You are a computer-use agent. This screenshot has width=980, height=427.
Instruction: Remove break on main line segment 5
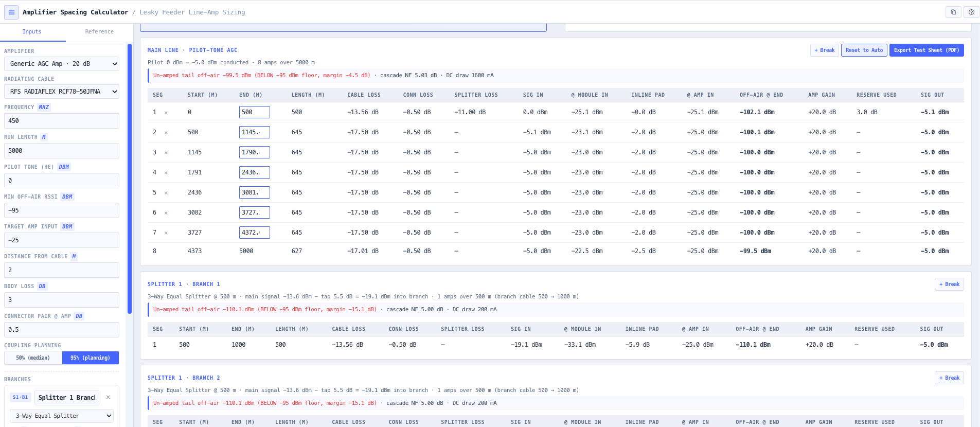pyautogui.click(x=166, y=192)
